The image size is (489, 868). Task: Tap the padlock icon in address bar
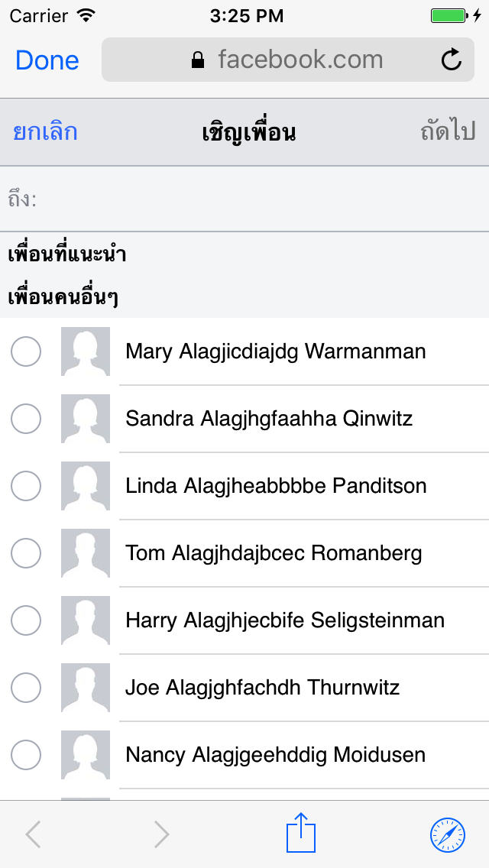click(198, 60)
